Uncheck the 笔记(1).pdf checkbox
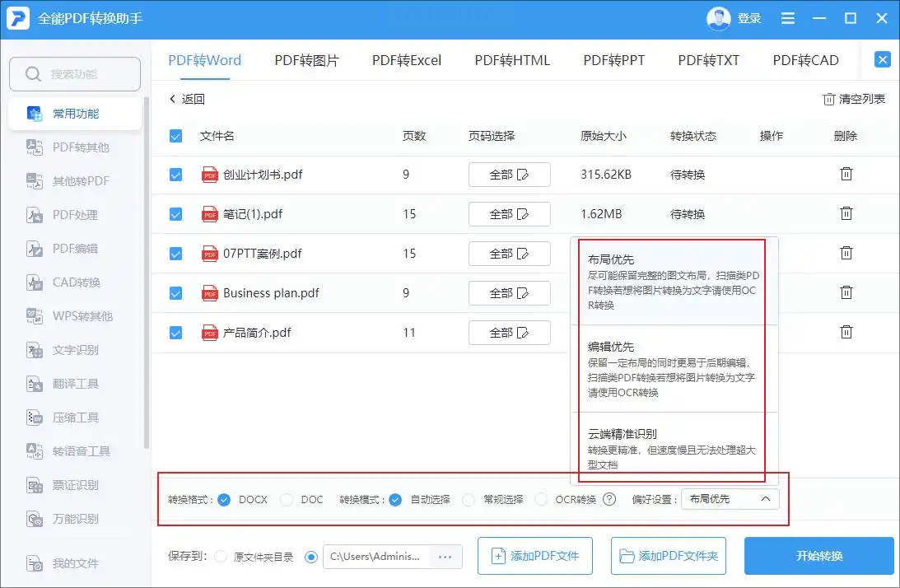900x588 pixels. click(175, 214)
